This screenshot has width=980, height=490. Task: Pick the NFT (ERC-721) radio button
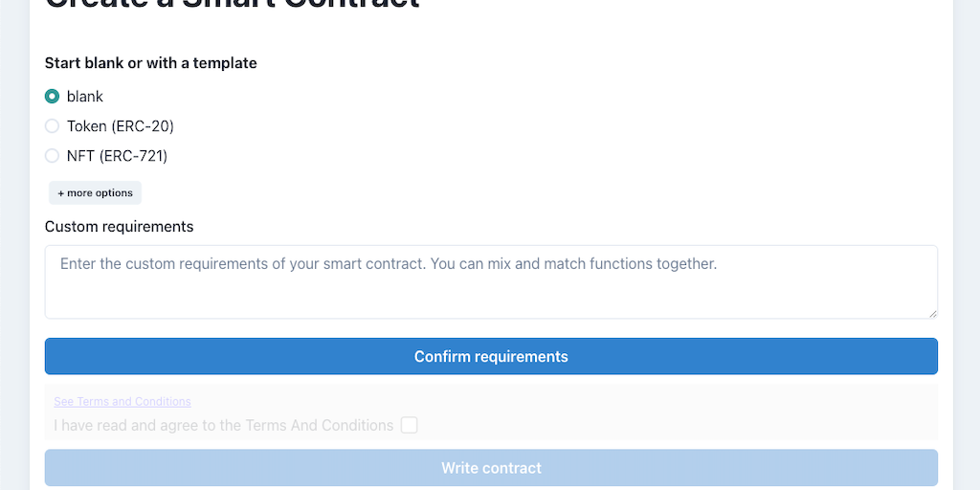point(53,156)
